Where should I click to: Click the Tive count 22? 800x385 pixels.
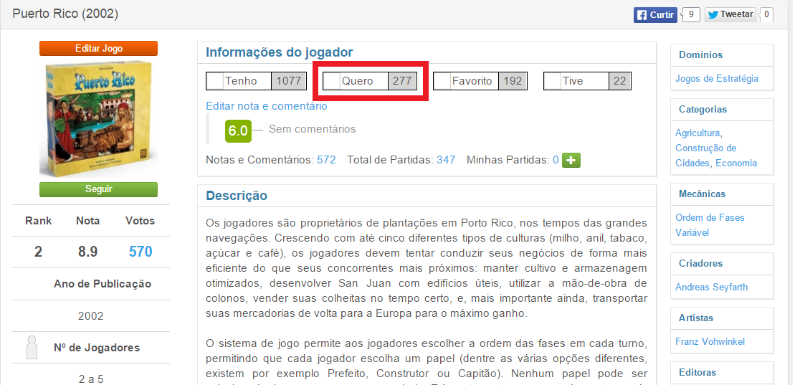tap(620, 81)
